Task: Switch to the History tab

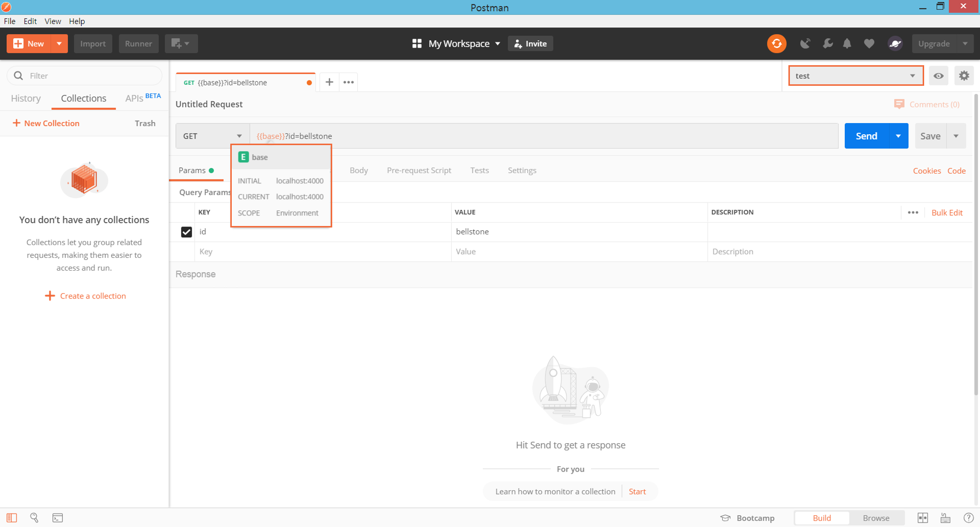Action: coord(26,98)
